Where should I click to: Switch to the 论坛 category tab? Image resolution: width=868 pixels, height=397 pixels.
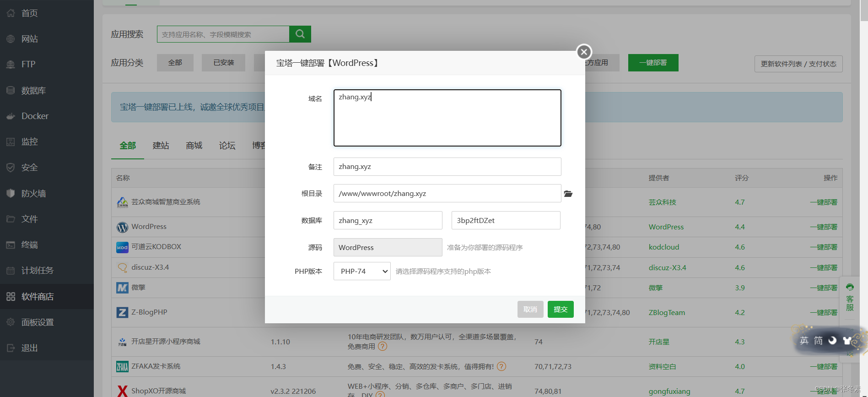(x=227, y=146)
